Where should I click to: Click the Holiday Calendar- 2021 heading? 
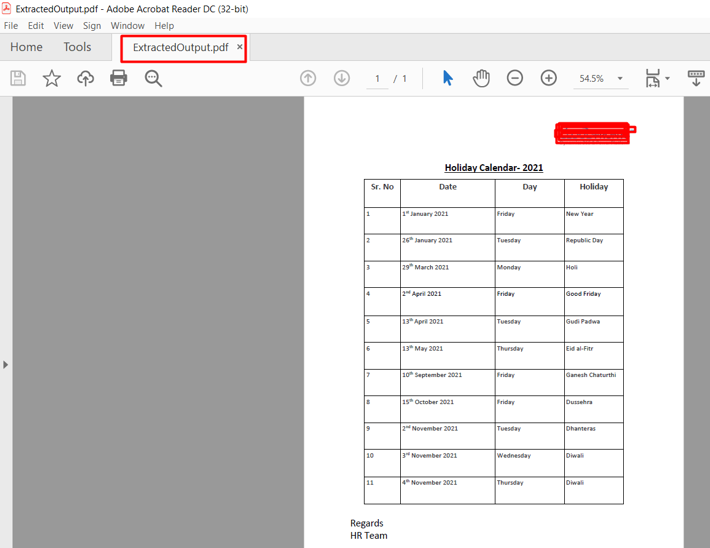coord(494,168)
